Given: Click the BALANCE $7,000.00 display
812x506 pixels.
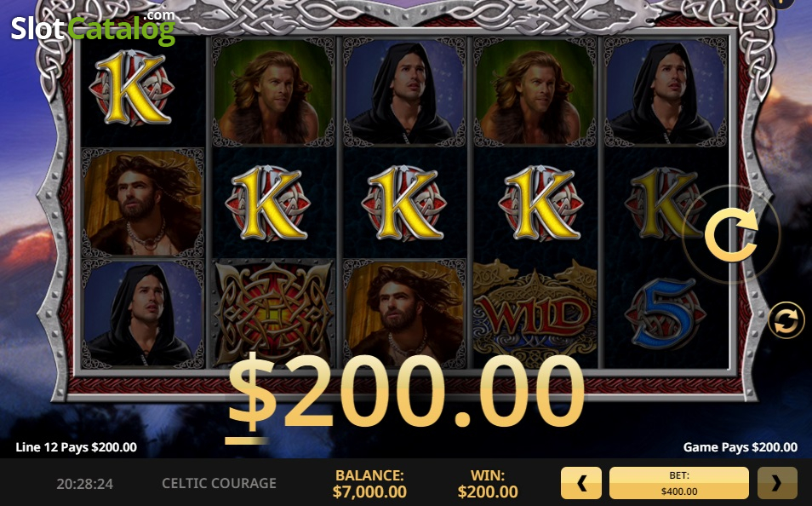Looking at the screenshot, I should pos(369,483).
